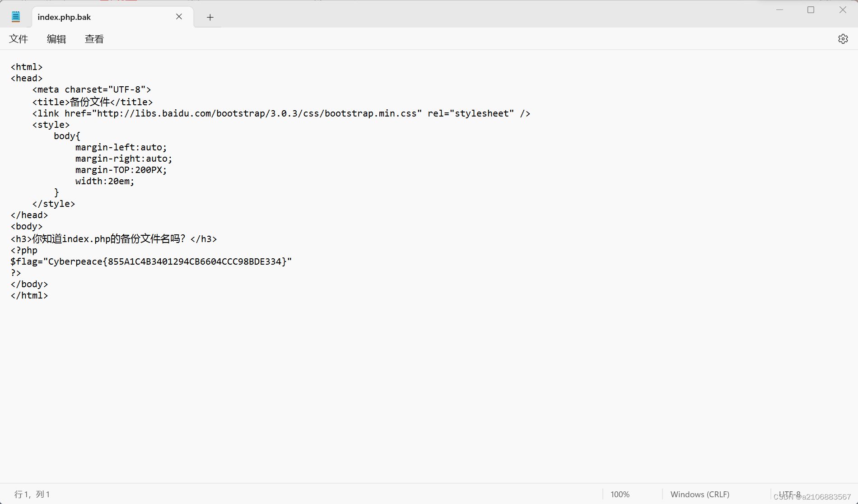This screenshot has height=504, width=858.
Task: Maximize the Notepad window
Action: pyautogui.click(x=811, y=9)
